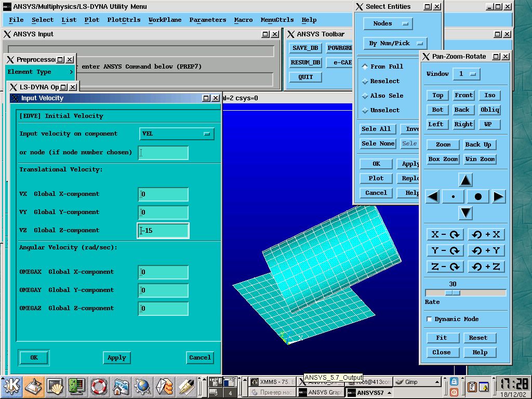Open the WorkPlane menu
The height and width of the screenshot is (399, 532).
pyautogui.click(x=165, y=20)
